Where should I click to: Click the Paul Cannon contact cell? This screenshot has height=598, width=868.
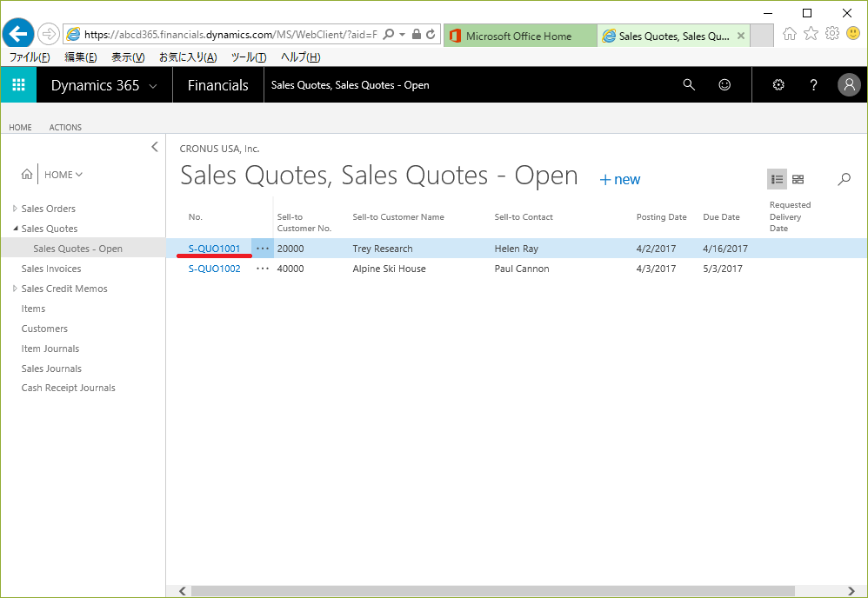522,269
